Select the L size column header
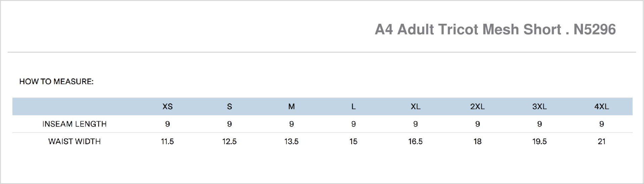 click(x=354, y=107)
